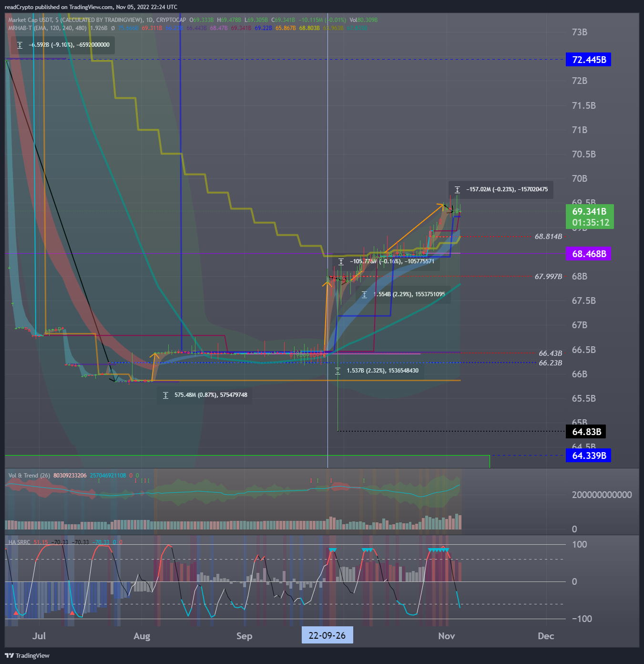This screenshot has height=664, width=644.
Task: Click the yellow 68.803B EMA legend value
Action: point(309,28)
